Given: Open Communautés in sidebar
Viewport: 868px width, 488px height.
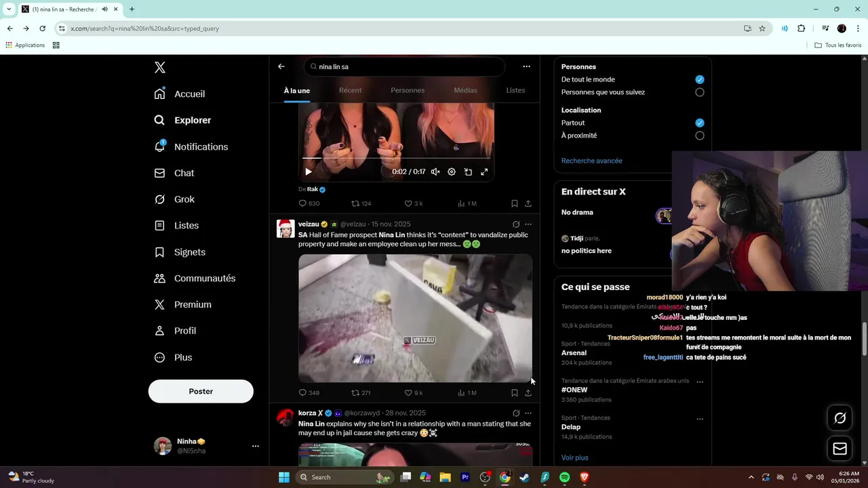Looking at the screenshot, I should click(x=195, y=279).
